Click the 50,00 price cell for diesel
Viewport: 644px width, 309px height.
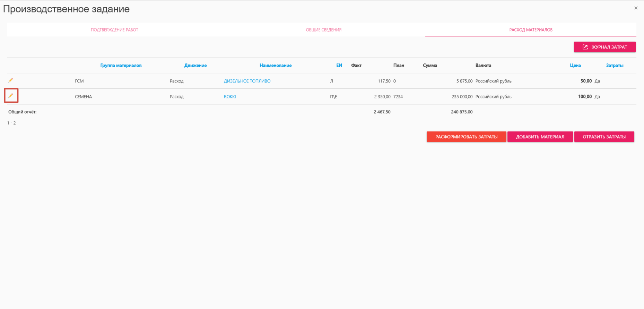(x=586, y=81)
